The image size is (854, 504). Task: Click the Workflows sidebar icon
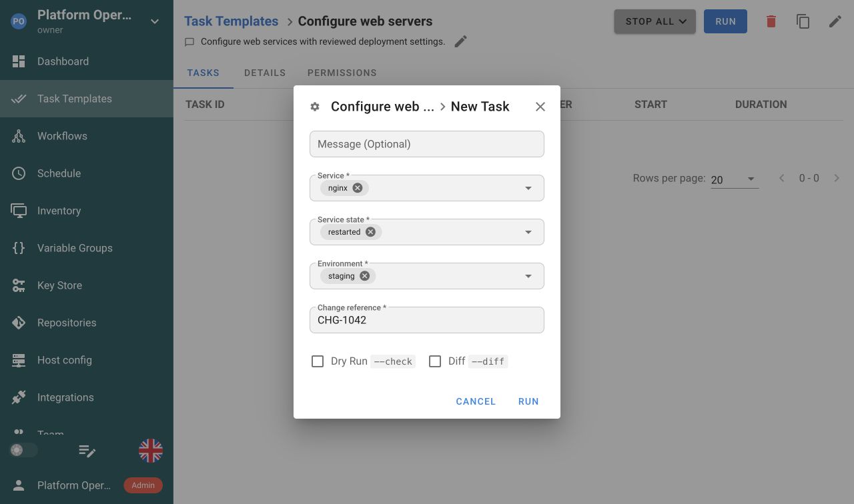tap(19, 136)
